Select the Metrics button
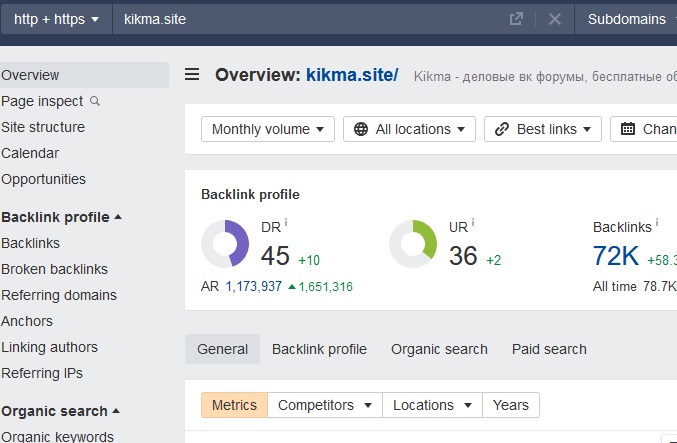The width and height of the screenshot is (677, 443). pos(234,405)
